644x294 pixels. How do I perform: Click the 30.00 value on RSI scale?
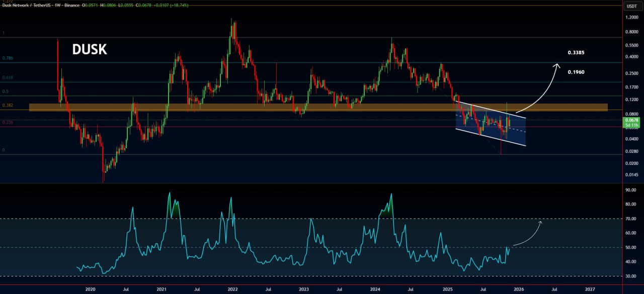click(630, 276)
